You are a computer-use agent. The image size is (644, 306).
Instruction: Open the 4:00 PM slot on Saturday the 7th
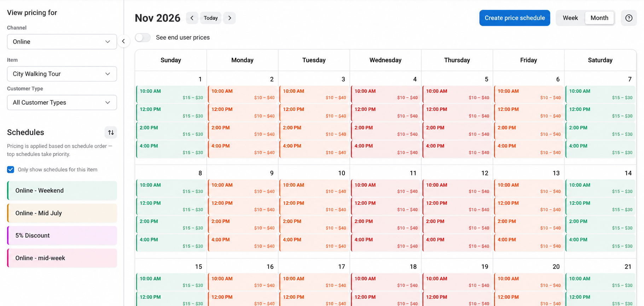[x=601, y=149]
